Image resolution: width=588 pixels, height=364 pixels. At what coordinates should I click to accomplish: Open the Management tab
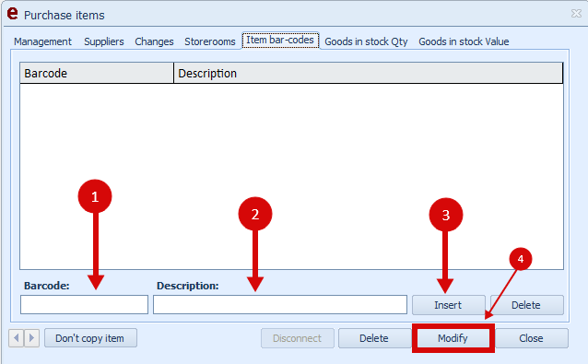[42, 41]
